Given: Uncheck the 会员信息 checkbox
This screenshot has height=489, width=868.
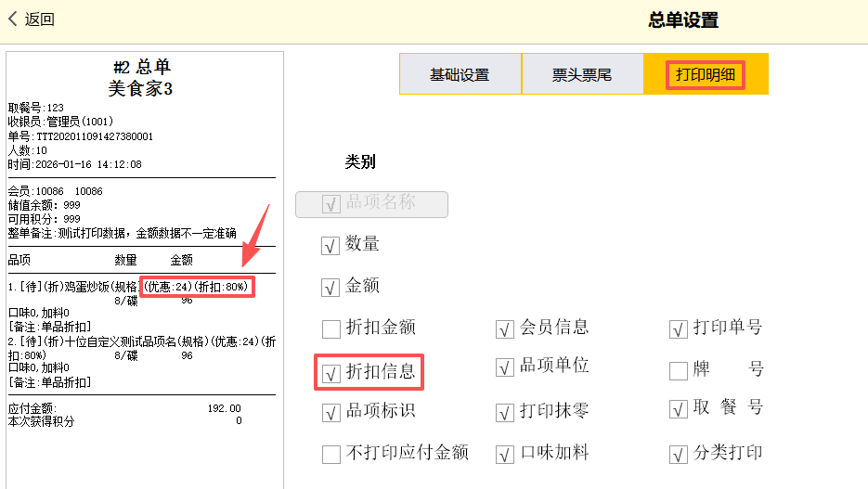Looking at the screenshot, I should pyautogui.click(x=504, y=328).
